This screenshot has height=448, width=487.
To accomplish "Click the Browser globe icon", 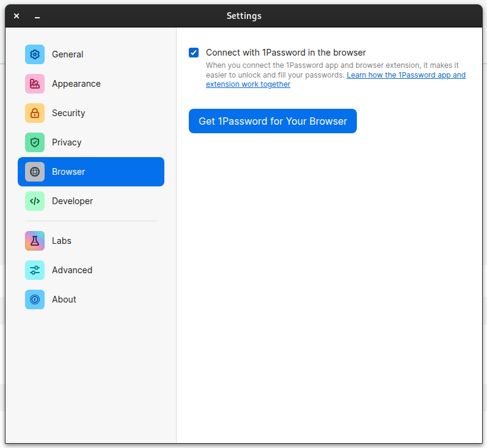I will coord(35,172).
